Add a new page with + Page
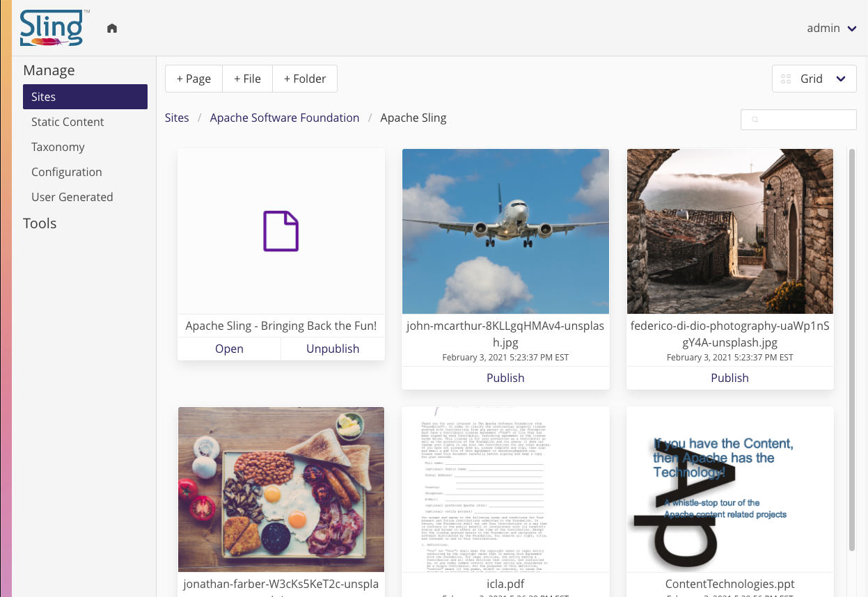868x597 pixels. point(194,79)
